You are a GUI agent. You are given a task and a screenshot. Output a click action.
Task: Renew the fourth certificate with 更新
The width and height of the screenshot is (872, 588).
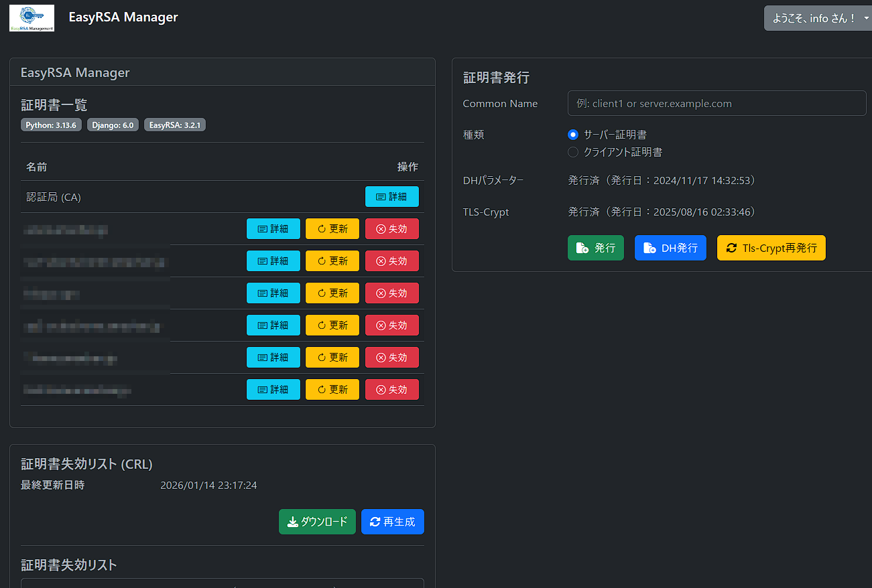332,325
